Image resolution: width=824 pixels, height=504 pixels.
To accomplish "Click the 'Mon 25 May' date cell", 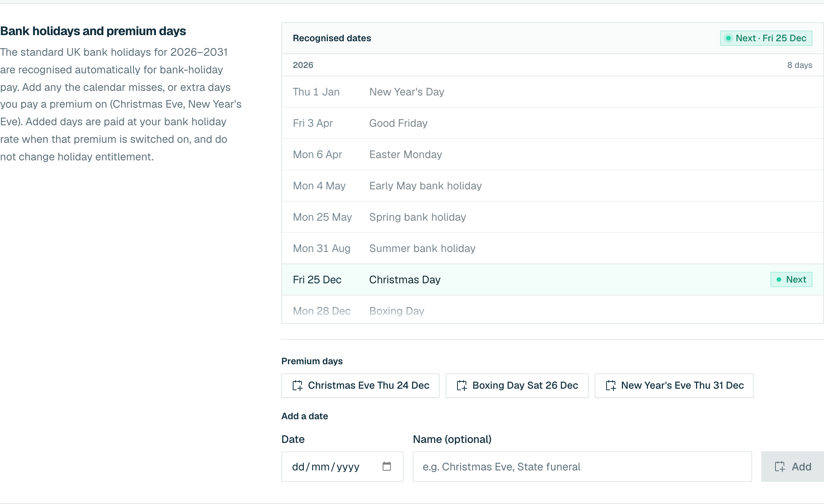I will 322,217.
